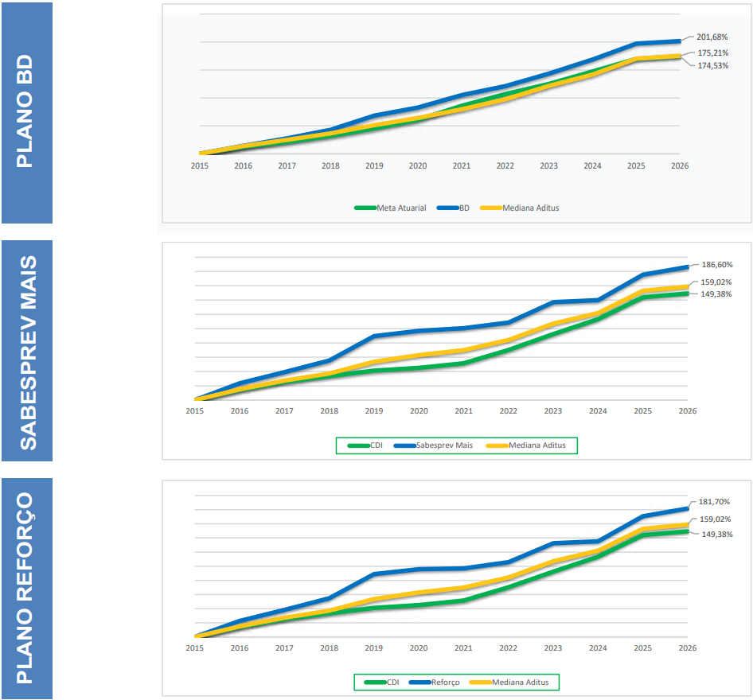Click the 174,53% data label
The width and height of the screenshot is (753, 700).
click(x=712, y=66)
